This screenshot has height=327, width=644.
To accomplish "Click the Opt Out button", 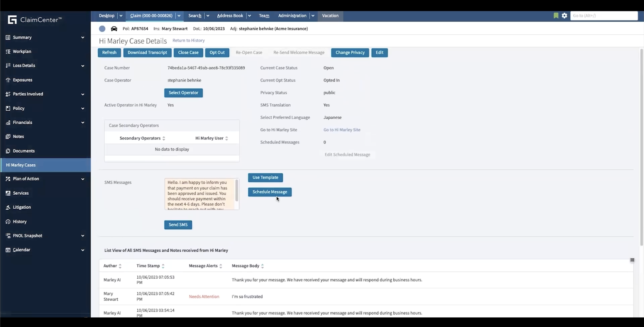I will coord(217,53).
